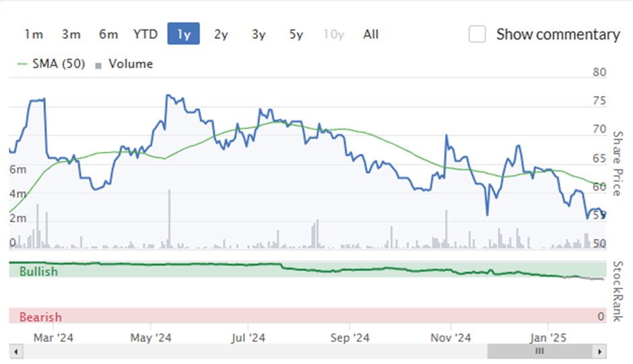The height and width of the screenshot is (364, 633).
Task: Click the 6m volume axis label
Action: point(18,170)
